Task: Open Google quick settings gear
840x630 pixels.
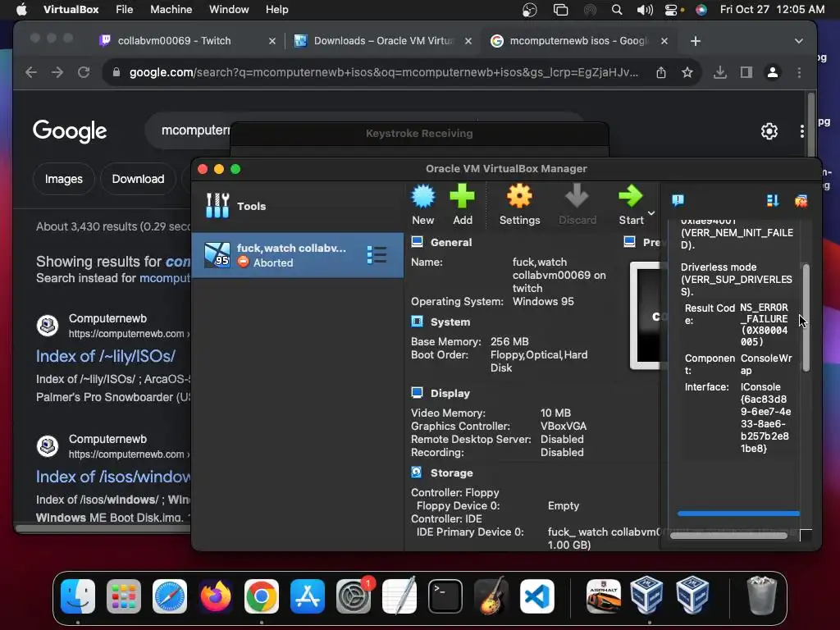Action: pos(769,131)
